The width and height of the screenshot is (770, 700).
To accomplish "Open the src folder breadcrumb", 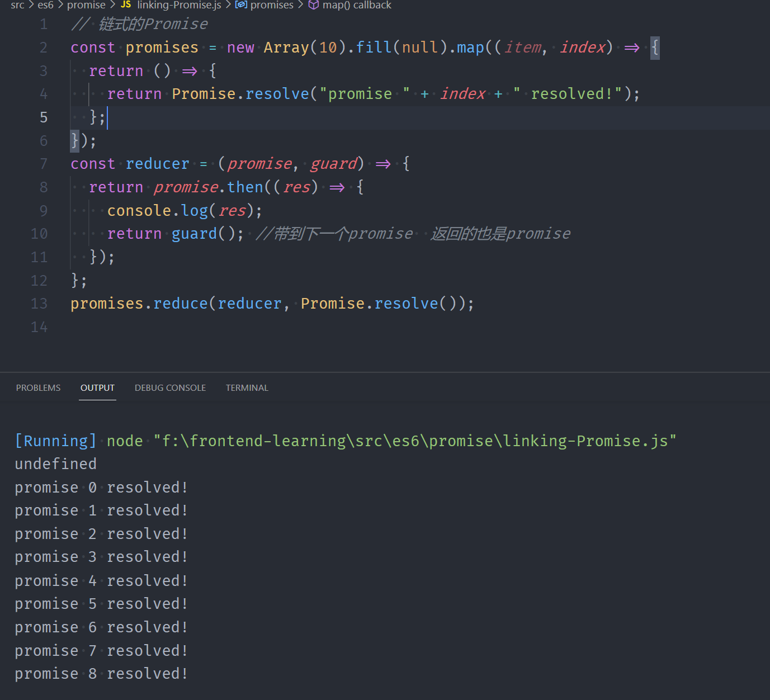I will pos(17,5).
